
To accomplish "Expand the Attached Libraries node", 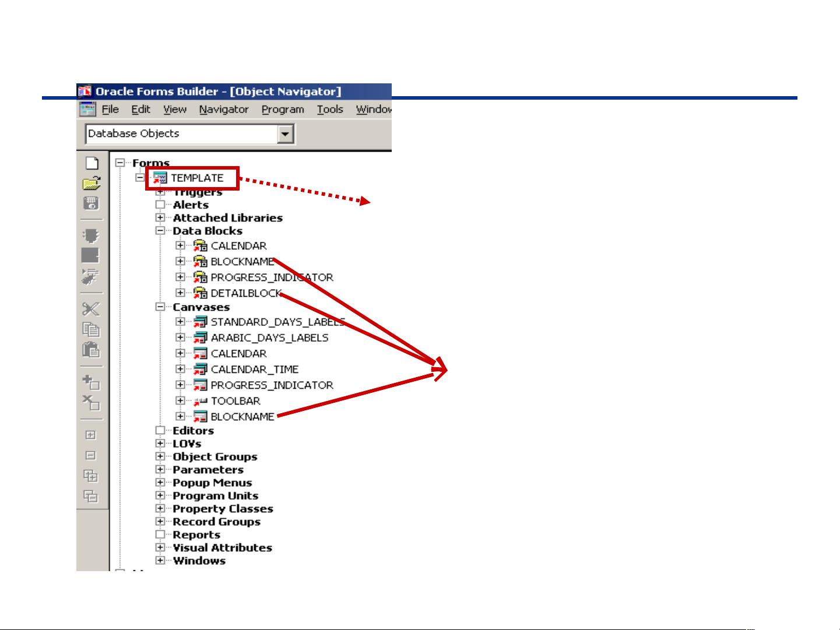I will pos(160,218).
